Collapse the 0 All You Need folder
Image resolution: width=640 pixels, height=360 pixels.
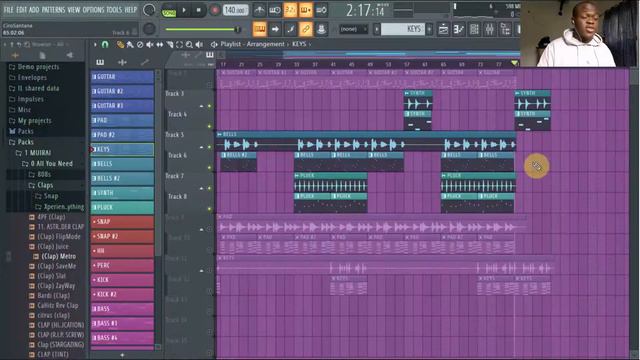[47, 164]
